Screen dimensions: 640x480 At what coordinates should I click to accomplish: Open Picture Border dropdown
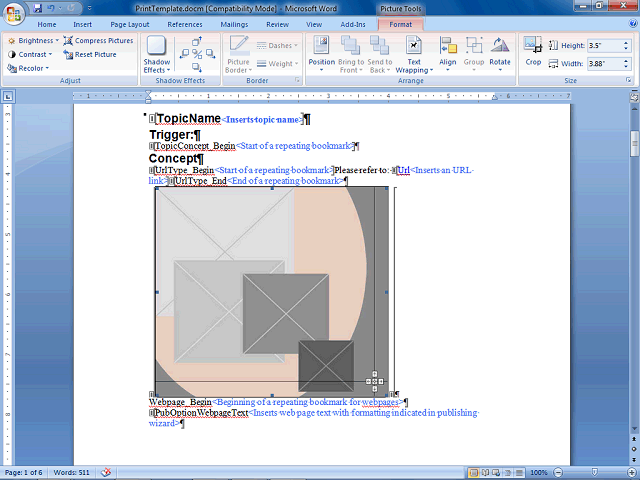click(238, 55)
